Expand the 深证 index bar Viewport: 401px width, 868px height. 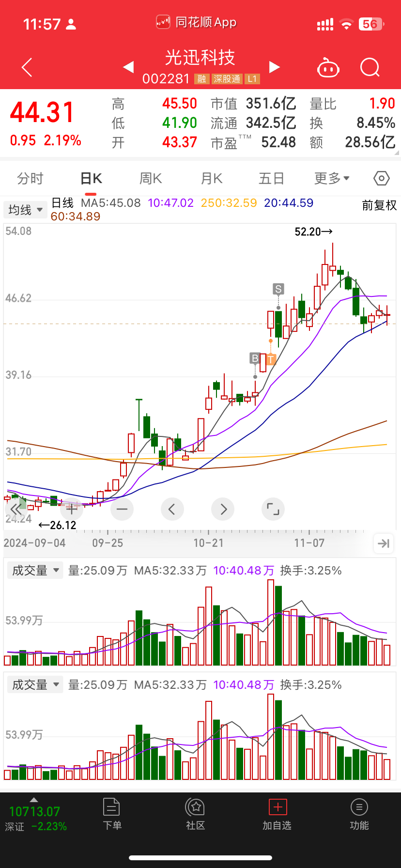pyautogui.click(x=33, y=799)
